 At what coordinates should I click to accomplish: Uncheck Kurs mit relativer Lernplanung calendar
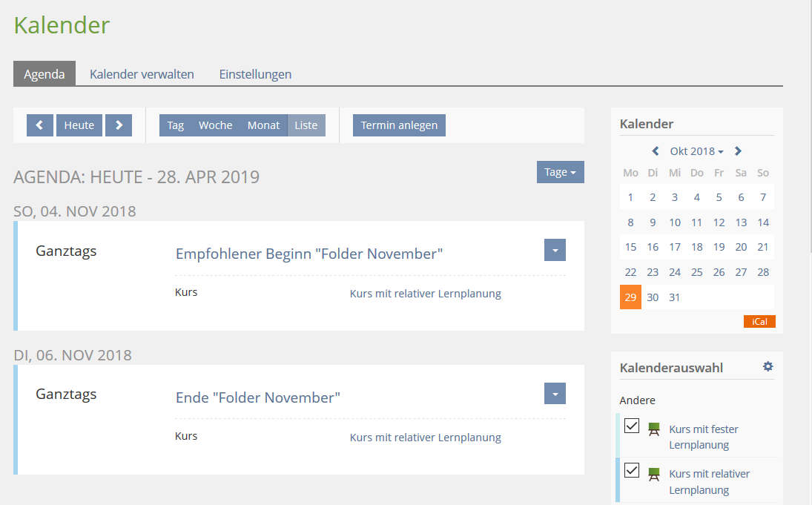coord(632,470)
